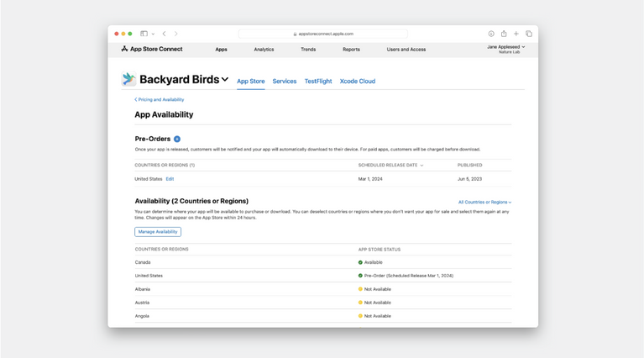The height and width of the screenshot is (358, 644).
Task: Click the appstoreconnect.apple.com address bar
Action: 322,34
